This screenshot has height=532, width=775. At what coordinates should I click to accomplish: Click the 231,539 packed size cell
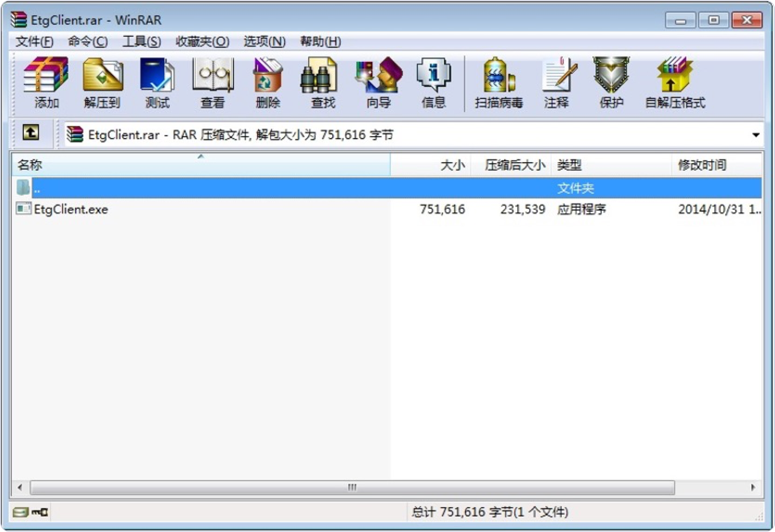click(x=523, y=209)
